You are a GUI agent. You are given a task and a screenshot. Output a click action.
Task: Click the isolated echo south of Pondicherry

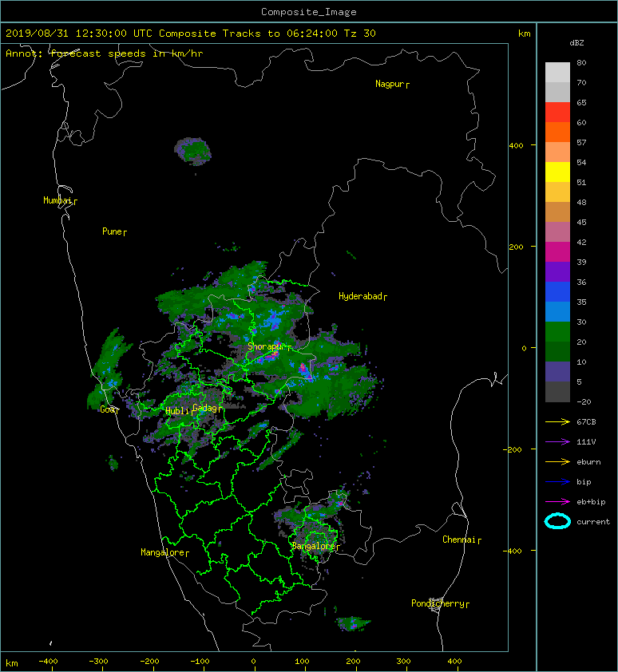pos(353,624)
